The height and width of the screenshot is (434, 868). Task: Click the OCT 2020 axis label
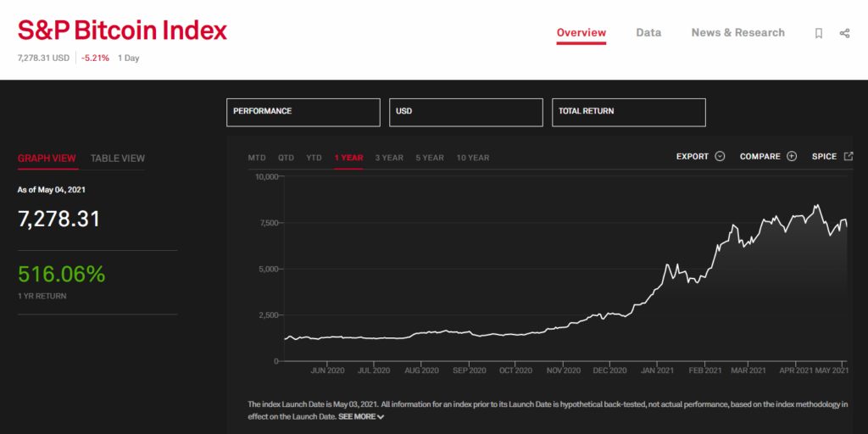515,370
